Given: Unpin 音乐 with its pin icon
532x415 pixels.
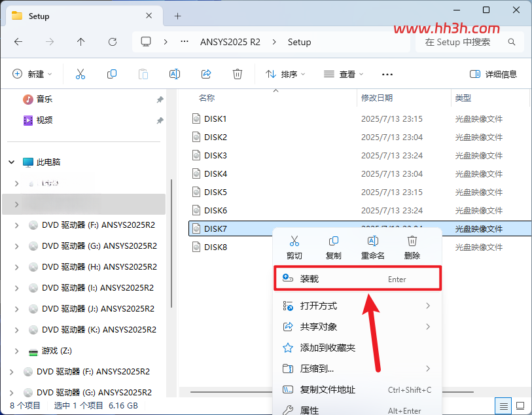Looking at the screenshot, I should 160,99.
